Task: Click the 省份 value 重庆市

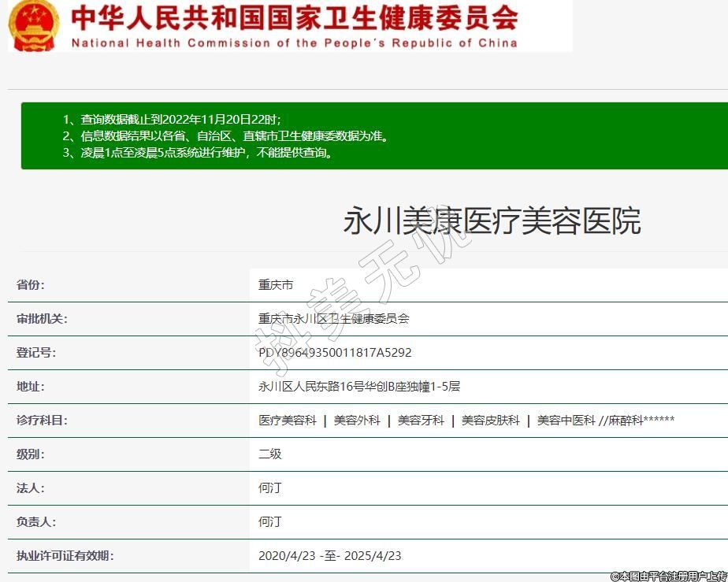Action: point(276,285)
